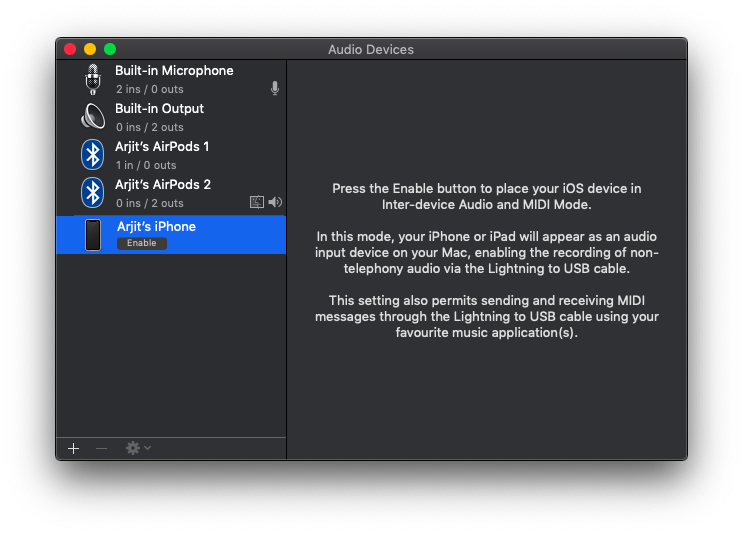Select the Arjit's iPhone row label

[x=156, y=226]
